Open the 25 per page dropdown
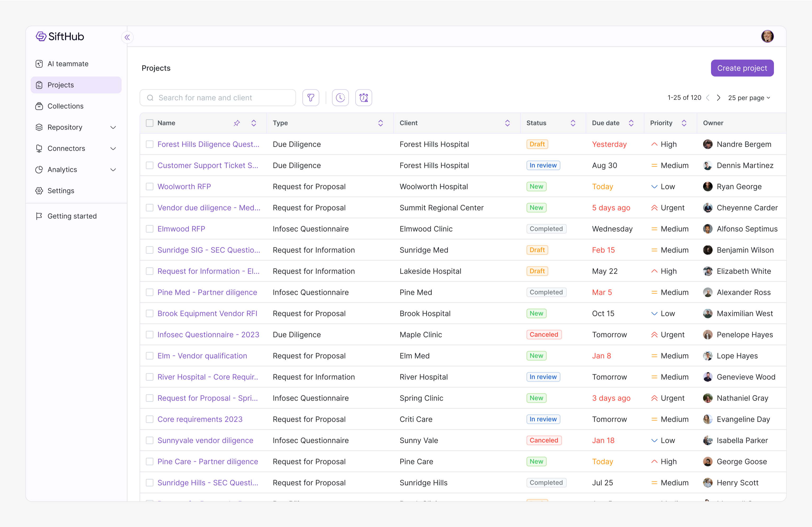812x527 pixels. (749, 98)
